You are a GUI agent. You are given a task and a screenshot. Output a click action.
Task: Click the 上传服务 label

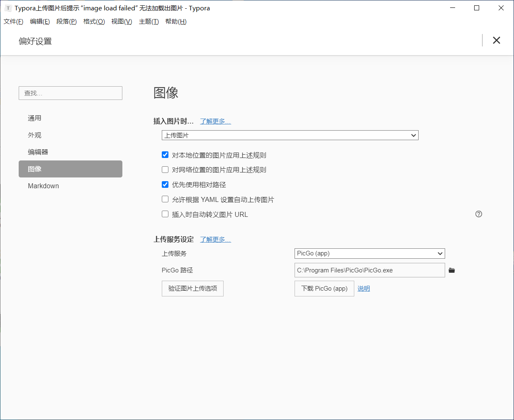(x=174, y=253)
